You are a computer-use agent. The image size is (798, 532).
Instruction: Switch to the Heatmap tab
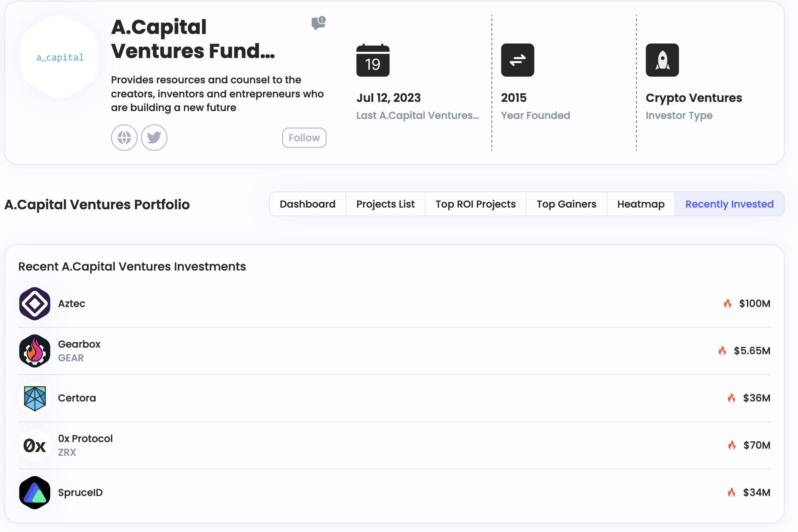[x=641, y=204]
